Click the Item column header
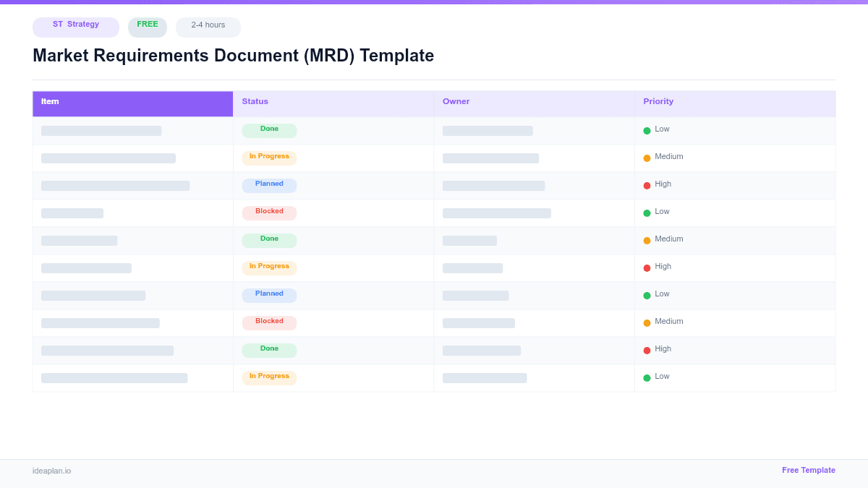Screen dimensions: 868x488 pyautogui.click(x=49, y=101)
